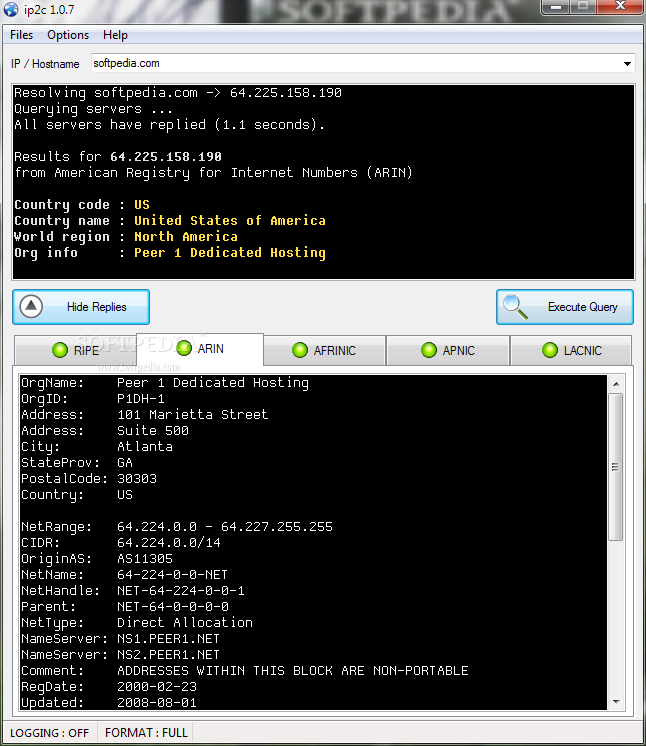Click the 'Results for 64.225.158.190' line

118,157
